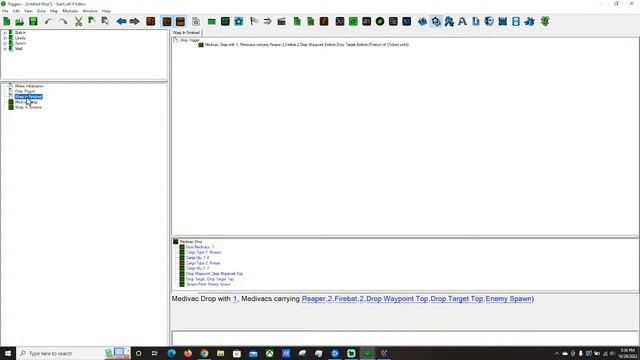This screenshot has width=640, height=360.
Task: Click the green New Folder icon
Action: [211, 22]
